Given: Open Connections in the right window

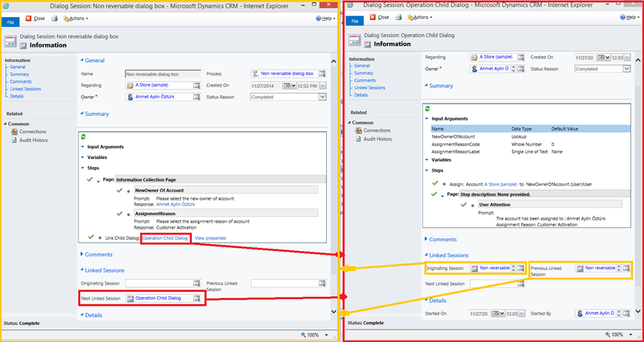Looking at the screenshot, I should click(x=373, y=130).
